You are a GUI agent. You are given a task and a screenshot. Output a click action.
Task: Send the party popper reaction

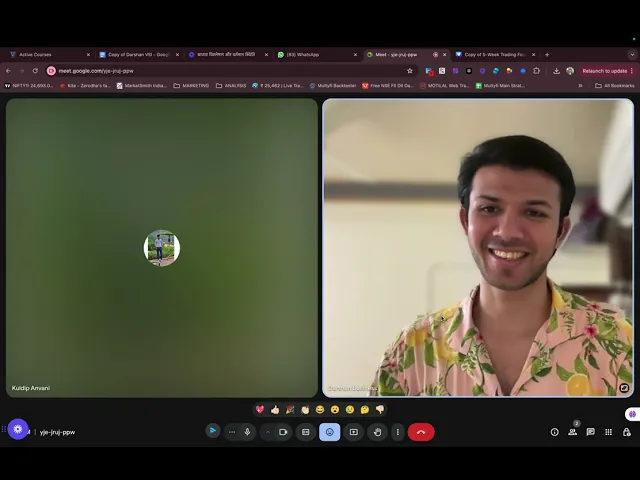290,409
